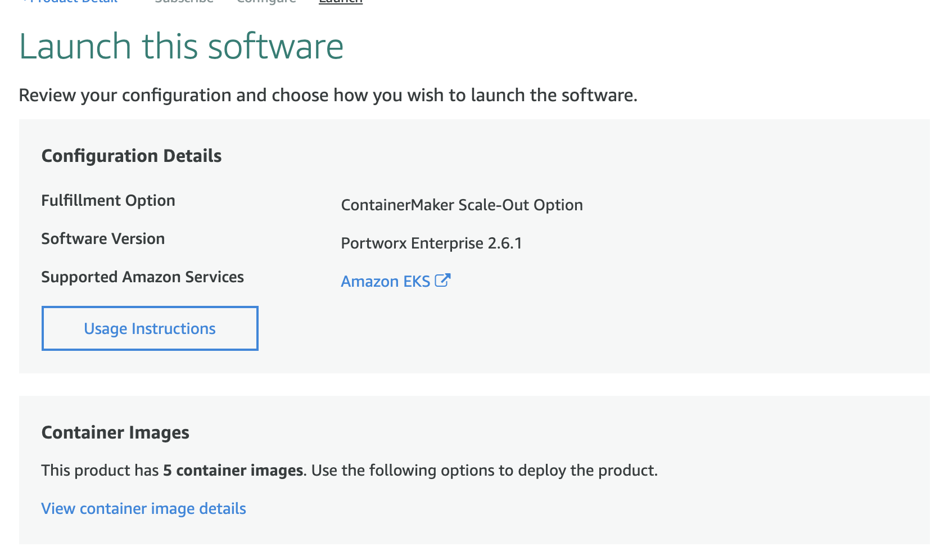The width and height of the screenshot is (949, 560).
Task: Select the Configure step tab
Action: (x=266, y=2)
